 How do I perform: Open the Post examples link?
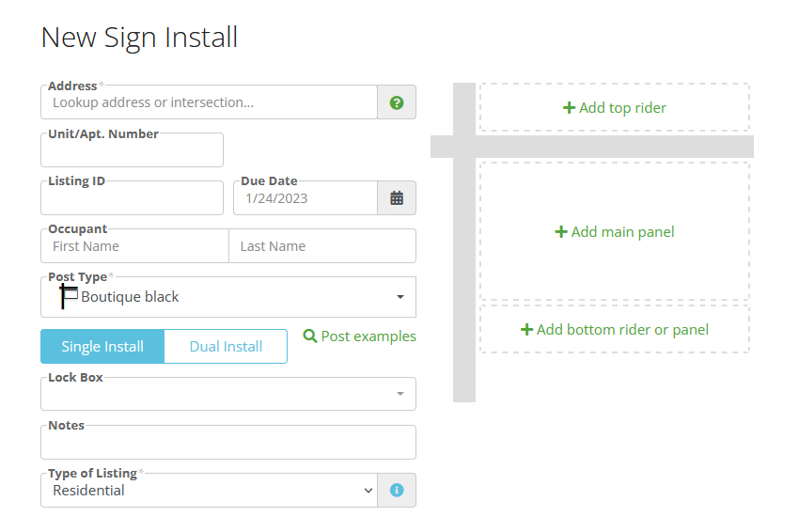tap(360, 336)
